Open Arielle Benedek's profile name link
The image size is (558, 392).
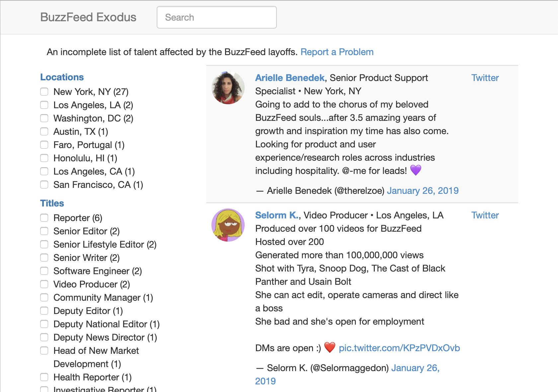[x=290, y=78]
